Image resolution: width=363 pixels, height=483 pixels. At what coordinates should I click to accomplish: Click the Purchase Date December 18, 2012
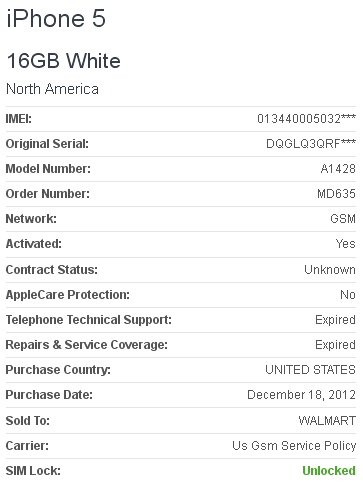click(301, 395)
